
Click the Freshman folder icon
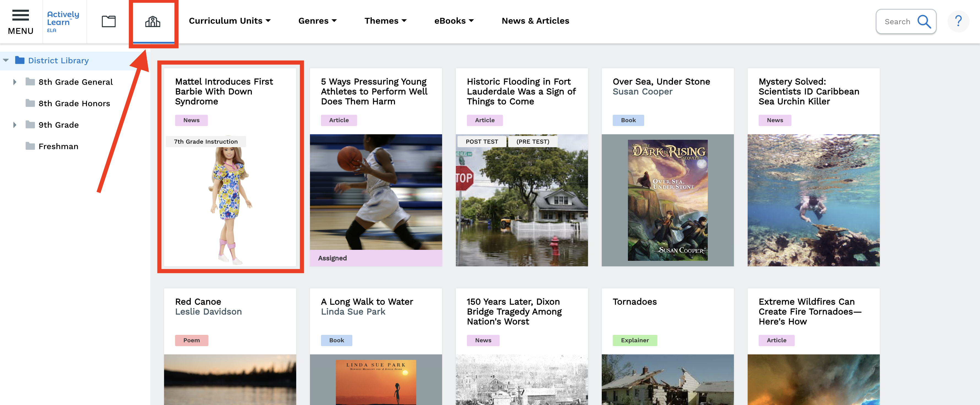point(30,146)
